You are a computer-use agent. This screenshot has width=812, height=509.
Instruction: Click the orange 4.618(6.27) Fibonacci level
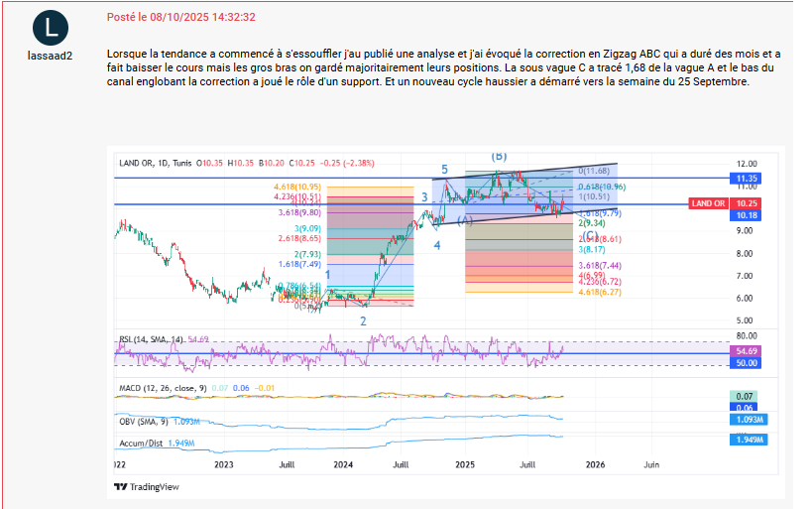(x=599, y=292)
